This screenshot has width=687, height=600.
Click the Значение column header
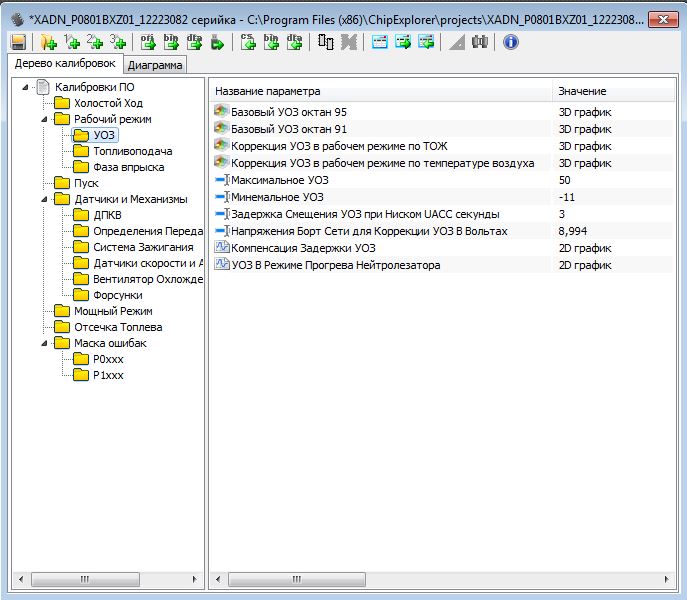[612, 90]
